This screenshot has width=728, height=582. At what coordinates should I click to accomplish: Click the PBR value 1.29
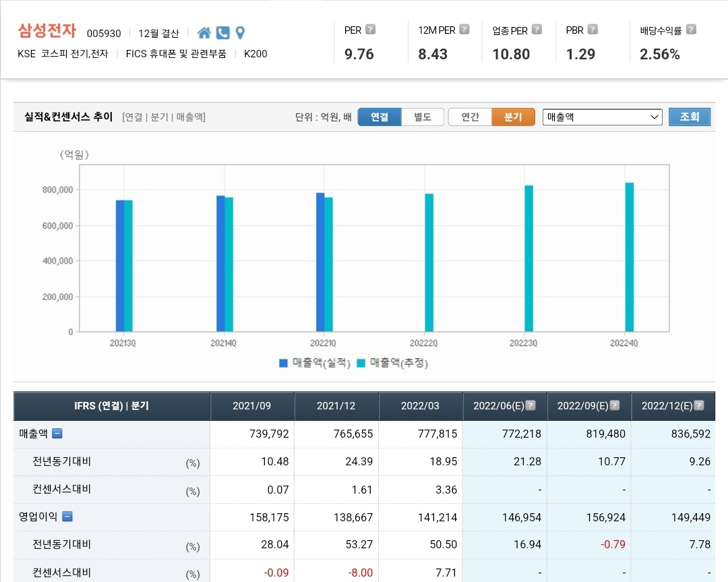coord(580,55)
